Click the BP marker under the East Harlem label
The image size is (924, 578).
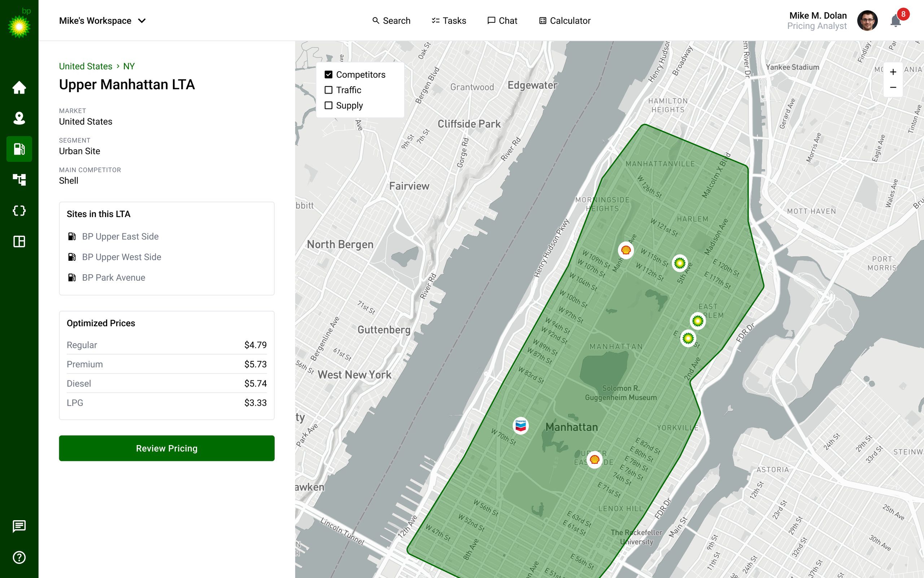(x=698, y=321)
